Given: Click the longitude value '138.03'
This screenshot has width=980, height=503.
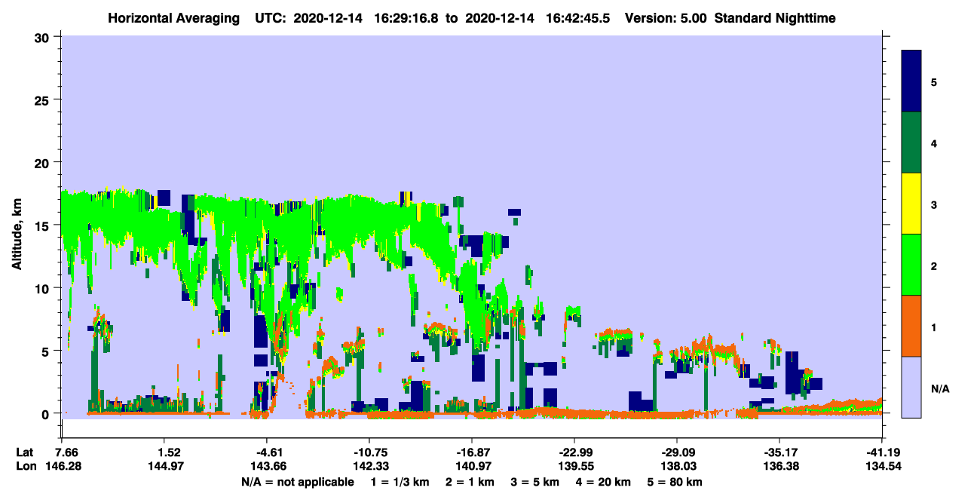Looking at the screenshot, I should tap(678, 467).
